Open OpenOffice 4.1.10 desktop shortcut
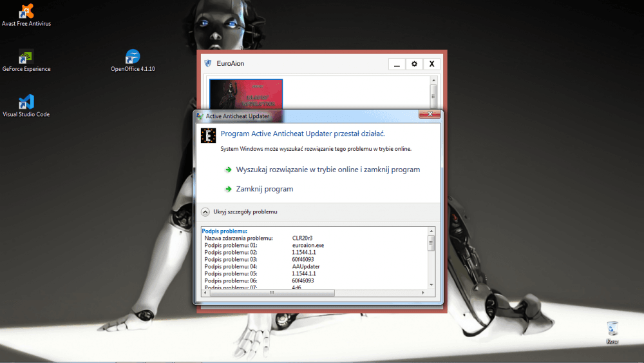The height and width of the screenshot is (363, 644). (133, 57)
